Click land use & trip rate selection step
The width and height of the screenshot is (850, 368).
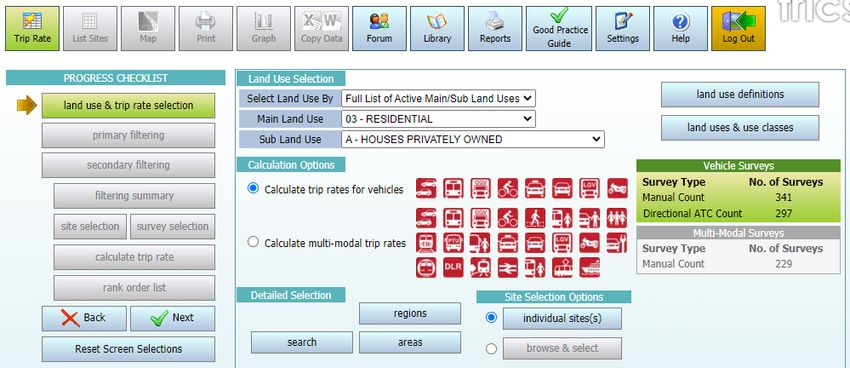[128, 106]
